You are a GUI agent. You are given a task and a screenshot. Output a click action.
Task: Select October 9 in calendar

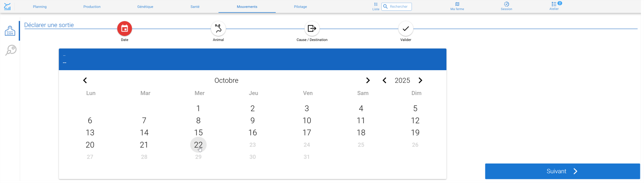coord(253,120)
